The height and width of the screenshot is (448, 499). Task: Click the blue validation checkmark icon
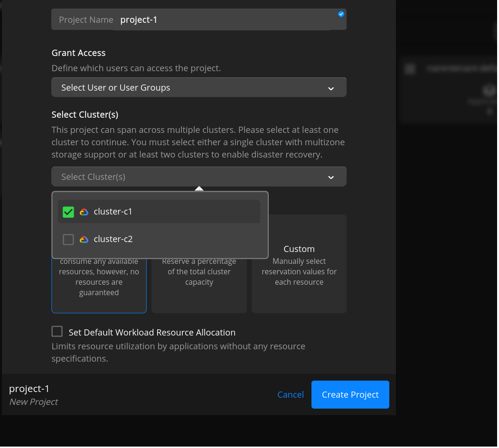341,14
